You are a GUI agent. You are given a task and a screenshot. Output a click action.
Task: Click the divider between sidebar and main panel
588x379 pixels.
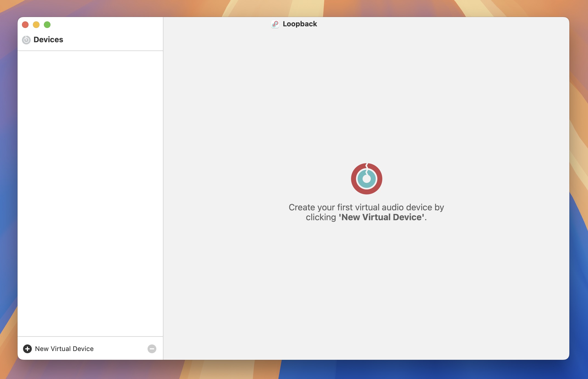coord(163,192)
